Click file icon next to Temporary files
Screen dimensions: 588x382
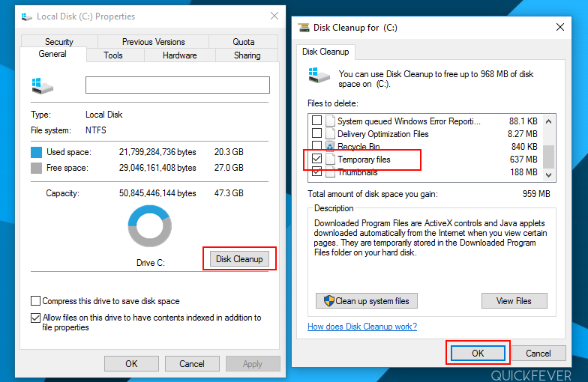click(x=330, y=159)
